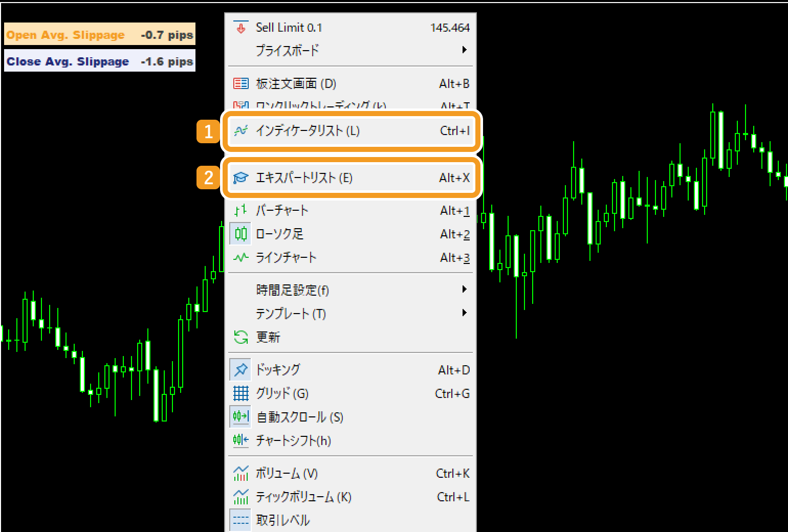This screenshot has width=788, height=532.
Task: Expand the プライスボード submenu arrow
Action: pos(464,50)
